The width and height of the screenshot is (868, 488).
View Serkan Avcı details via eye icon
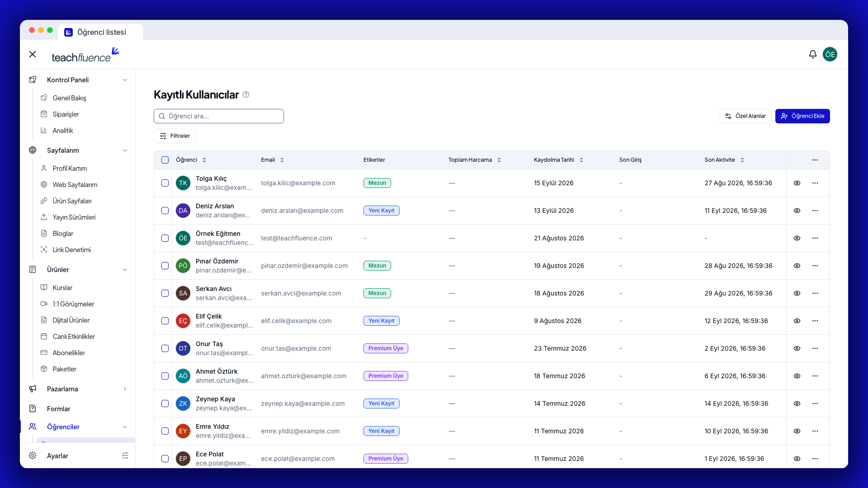pyautogui.click(x=797, y=293)
